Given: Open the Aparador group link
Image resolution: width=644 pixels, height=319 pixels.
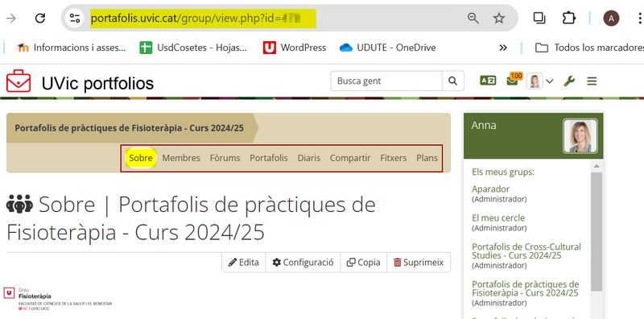Looking at the screenshot, I should click(490, 189).
